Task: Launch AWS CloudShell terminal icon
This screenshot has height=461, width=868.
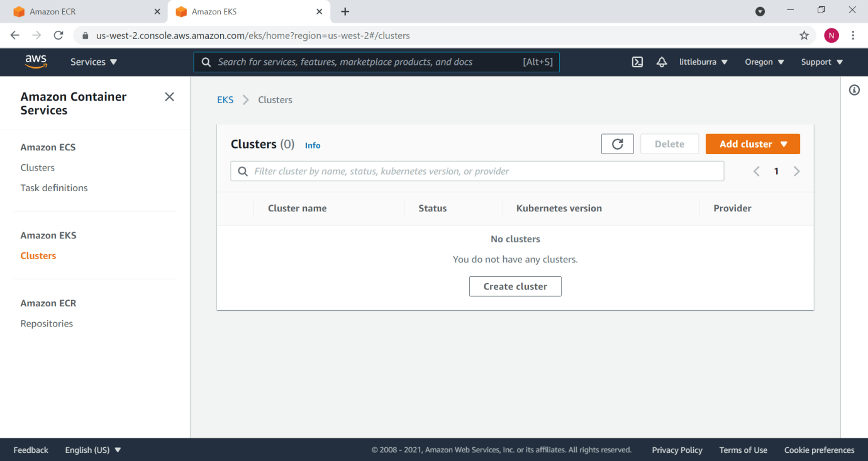Action: pyautogui.click(x=637, y=62)
